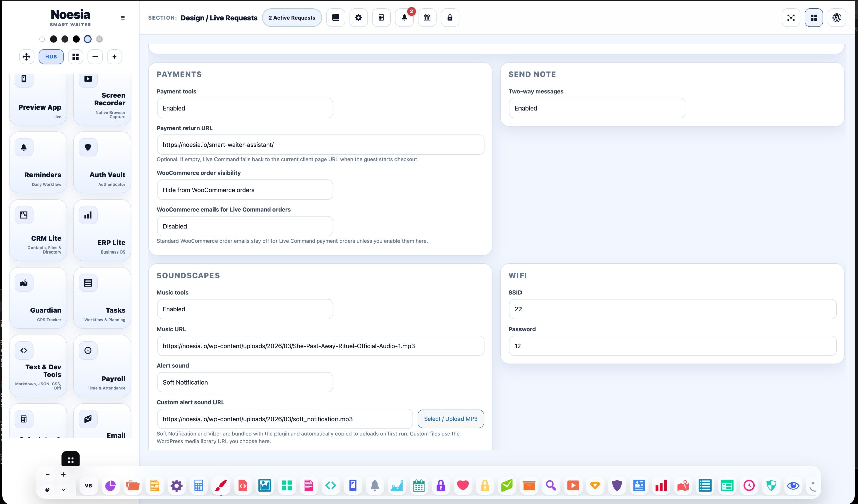Image resolution: width=858 pixels, height=504 pixels.
Task: Open the calculator icon in header toolbar
Action: tap(381, 18)
